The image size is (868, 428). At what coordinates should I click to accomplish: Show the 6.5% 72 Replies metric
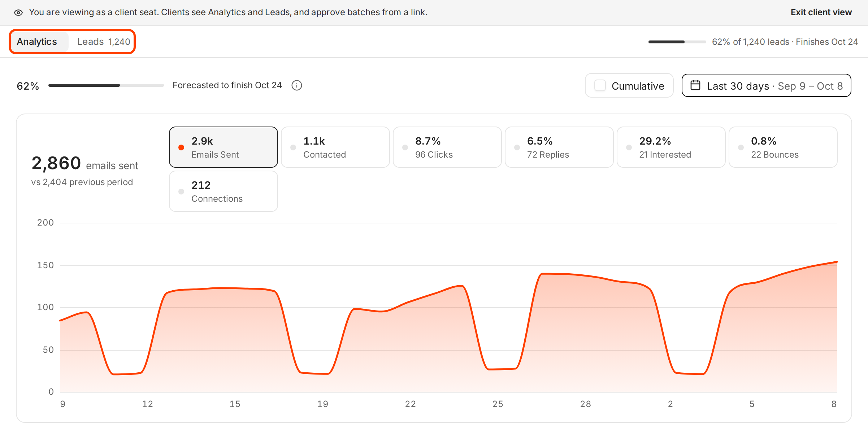click(559, 147)
